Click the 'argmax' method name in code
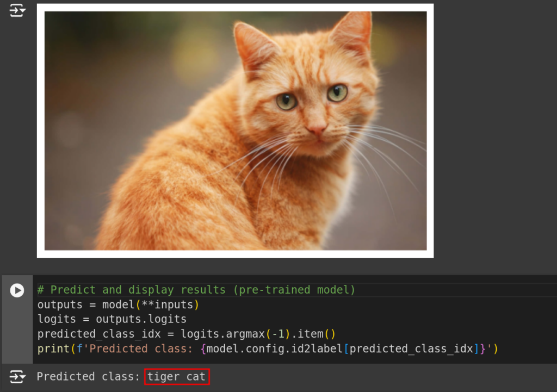Viewport: 557px width, 392px height. click(x=245, y=334)
